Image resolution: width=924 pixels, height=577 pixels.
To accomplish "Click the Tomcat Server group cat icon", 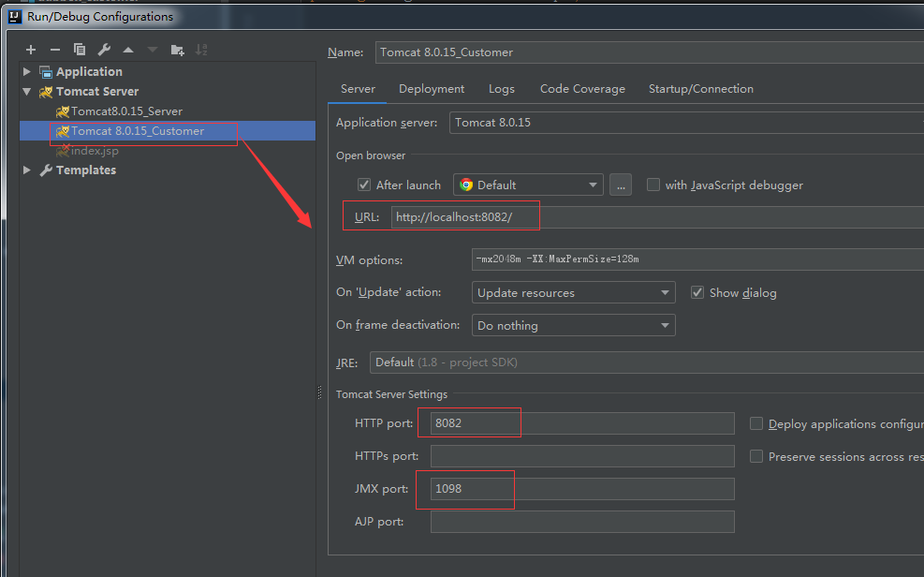I will point(45,92).
